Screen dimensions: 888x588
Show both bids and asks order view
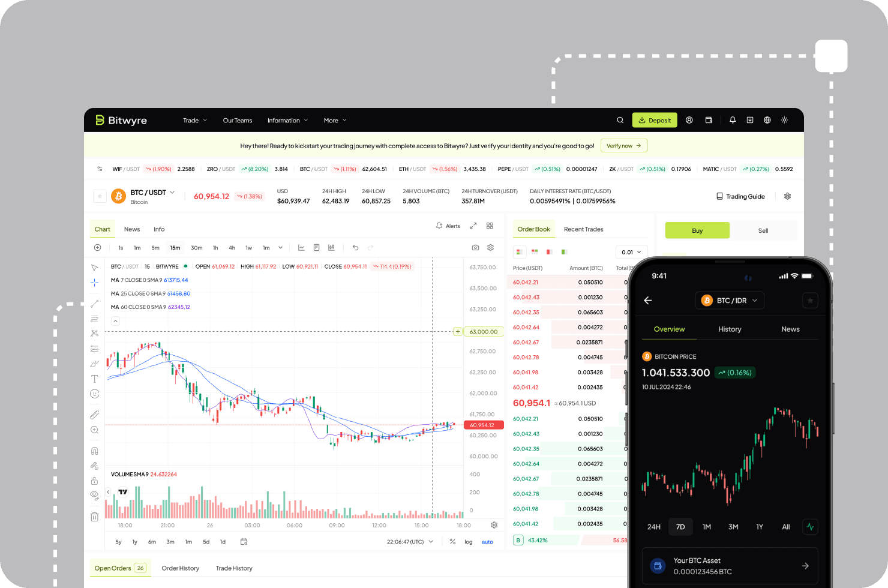point(520,252)
